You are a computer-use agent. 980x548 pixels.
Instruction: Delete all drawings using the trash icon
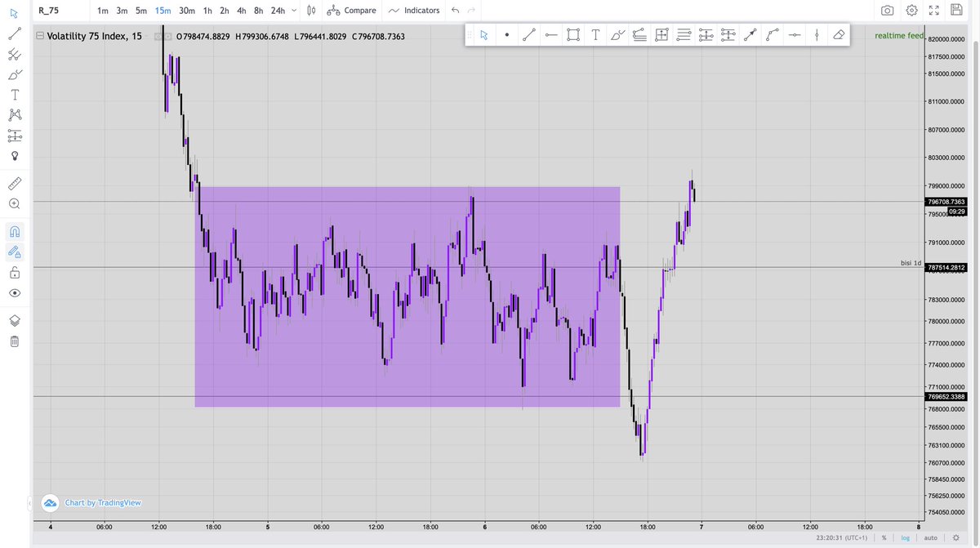pyautogui.click(x=14, y=341)
